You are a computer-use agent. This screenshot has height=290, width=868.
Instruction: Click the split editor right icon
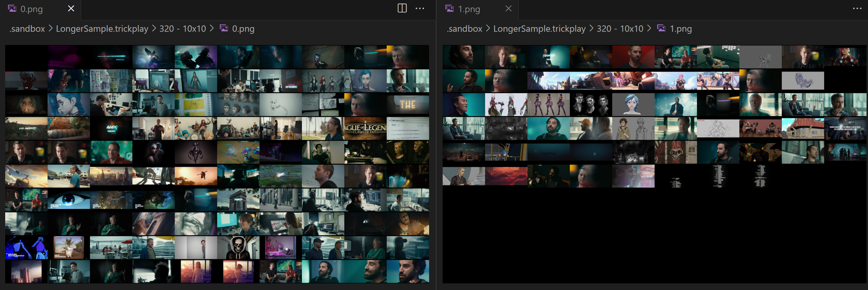pos(402,8)
